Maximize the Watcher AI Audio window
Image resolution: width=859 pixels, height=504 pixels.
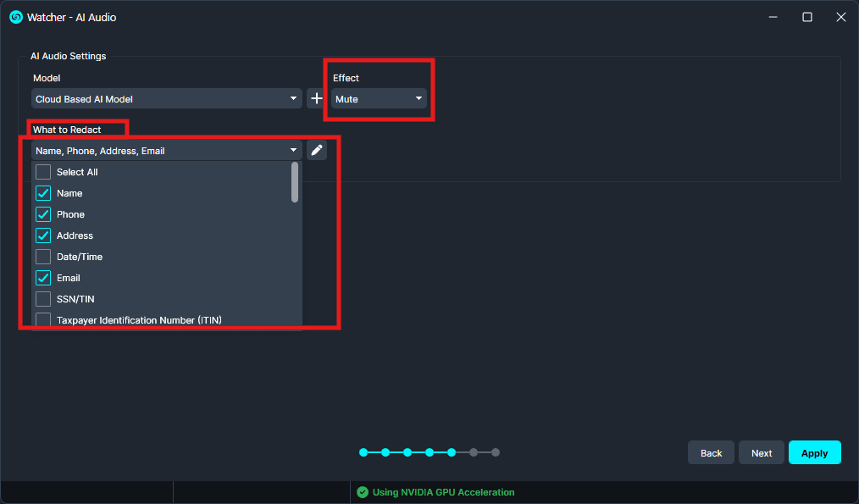pos(807,17)
